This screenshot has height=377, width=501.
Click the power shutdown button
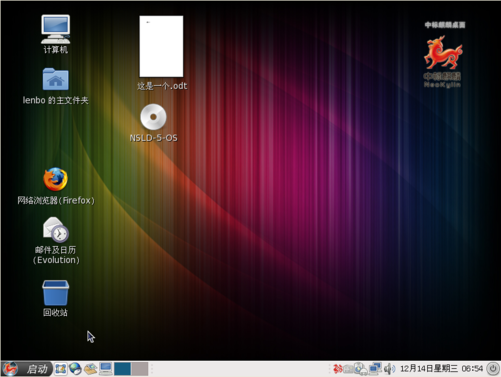tap(493, 369)
